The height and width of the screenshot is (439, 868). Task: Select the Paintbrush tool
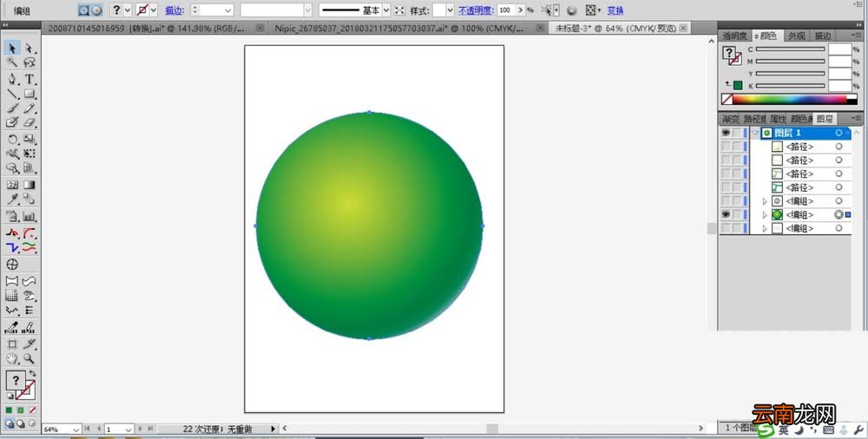pyautogui.click(x=12, y=108)
